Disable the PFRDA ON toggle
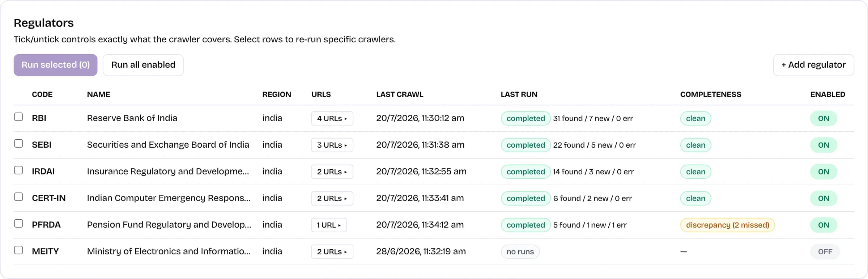Viewport: 868px width, 279px height. [x=824, y=225]
